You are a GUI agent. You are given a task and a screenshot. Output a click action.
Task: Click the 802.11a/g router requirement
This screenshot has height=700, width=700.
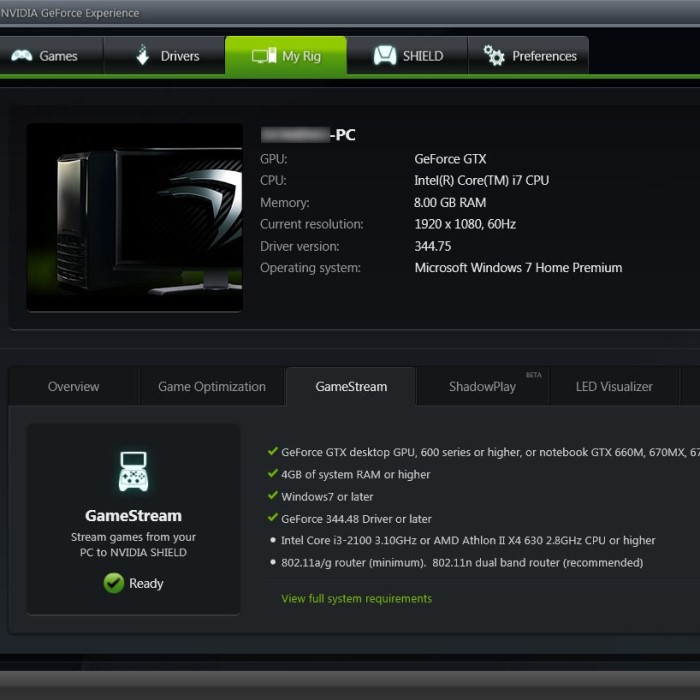[x=462, y=562]
